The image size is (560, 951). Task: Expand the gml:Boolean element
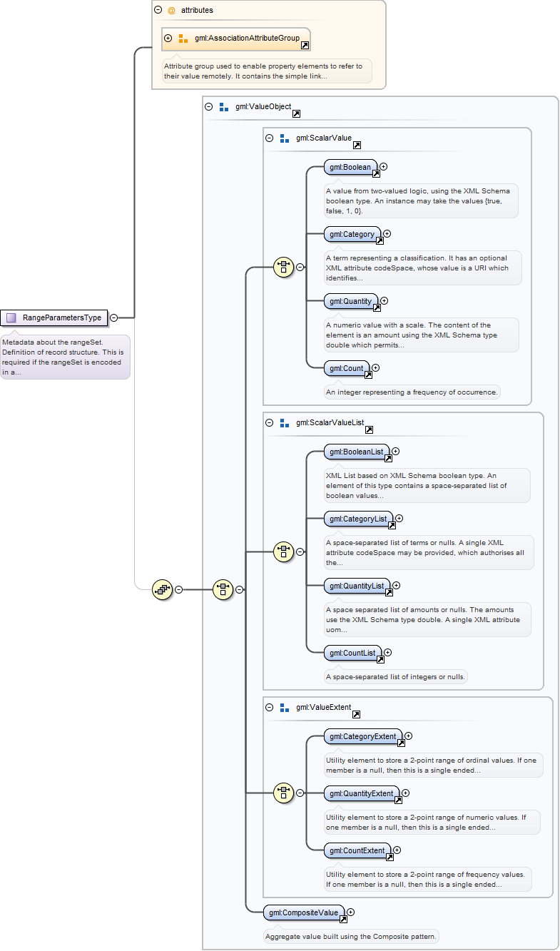tap(383, 166)
